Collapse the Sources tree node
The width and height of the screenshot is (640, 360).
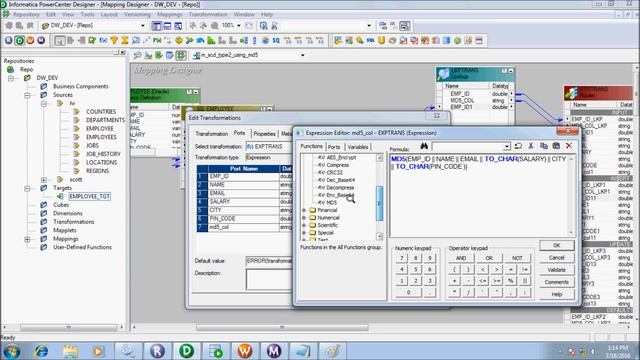pos(27,95)
